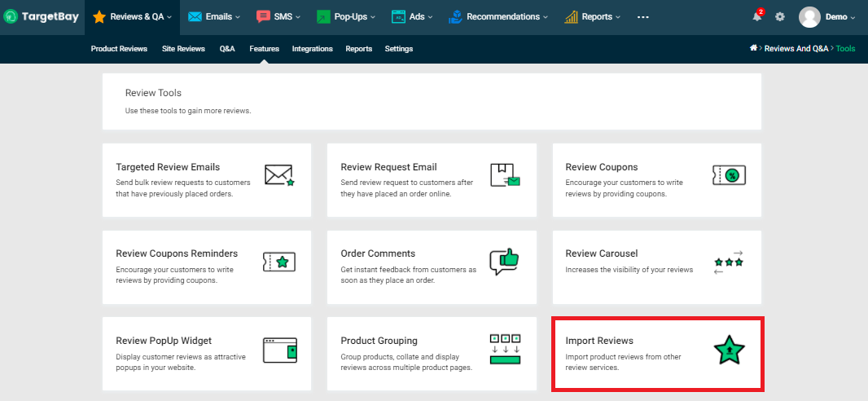868x401 pixels.
Task: Expand the Recommendations dropdown menu
Action: point(546,17)
